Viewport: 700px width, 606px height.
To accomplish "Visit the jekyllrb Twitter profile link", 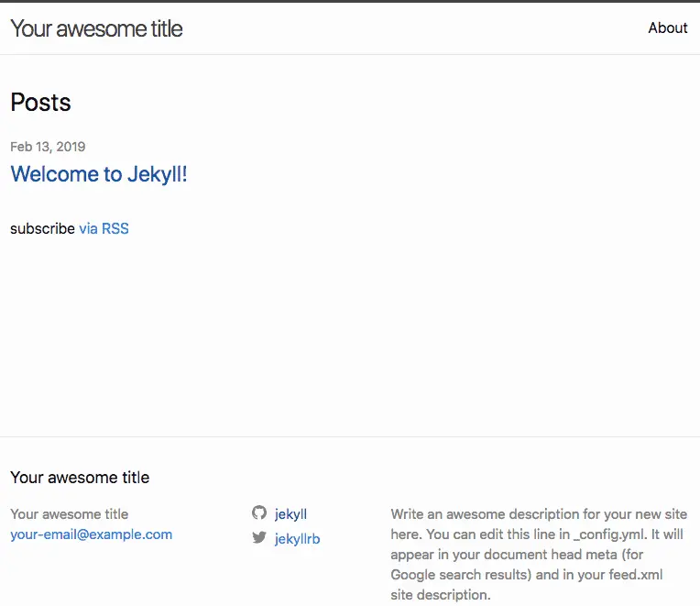I will click(x=297, y=539).
